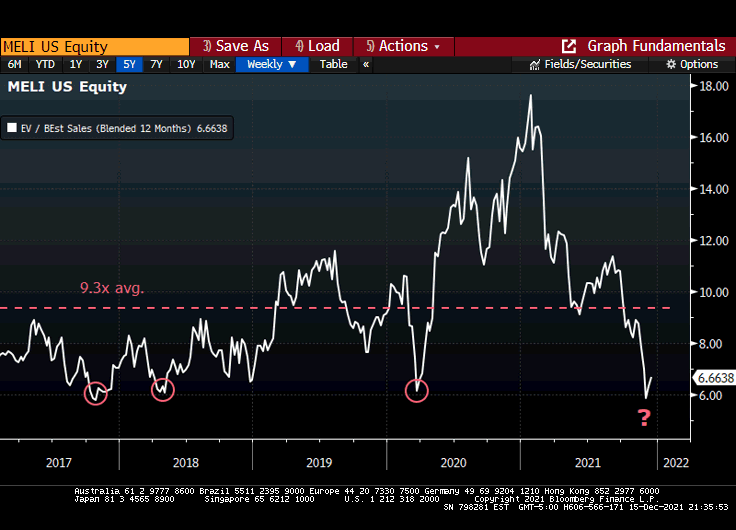Click the MELI US Equity security field
The image size is (736, 530).
[x=95, y=46]
